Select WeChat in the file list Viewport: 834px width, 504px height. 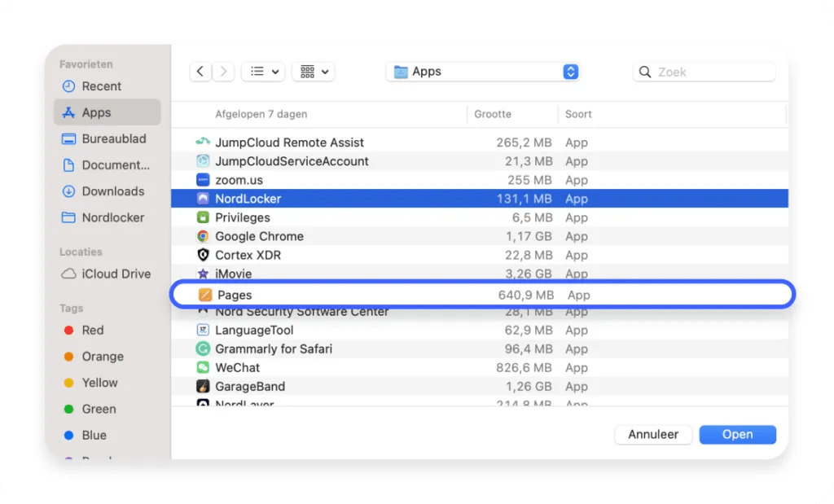point(480,367)
